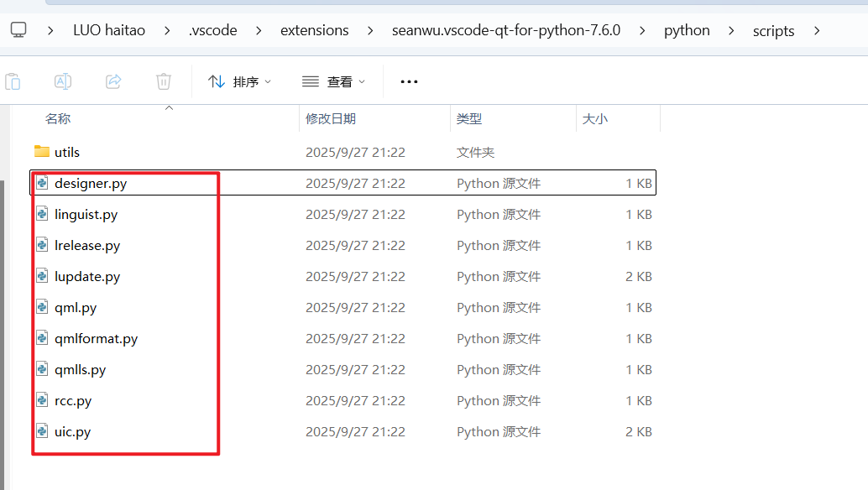Viewport: 868px width, 490px height.
Task: Click the Rename icon in the toolbar
Action: [63, 82]
